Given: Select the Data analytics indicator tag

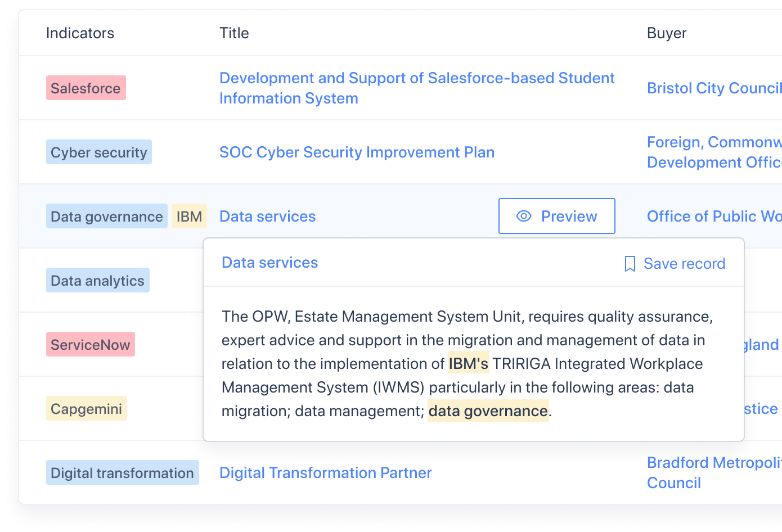Looking at the screenshot, I should point(97,280).
